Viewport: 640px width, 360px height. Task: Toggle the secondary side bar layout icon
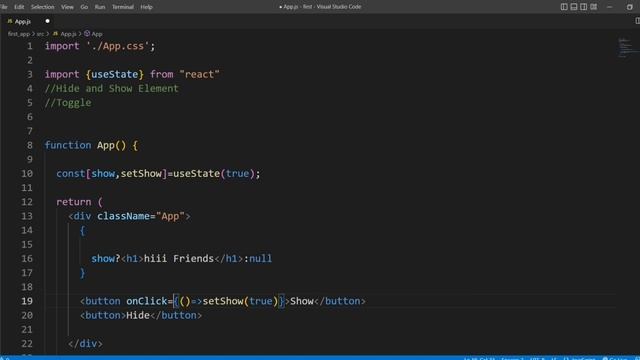pyautogui.click(x=583, y=7)
